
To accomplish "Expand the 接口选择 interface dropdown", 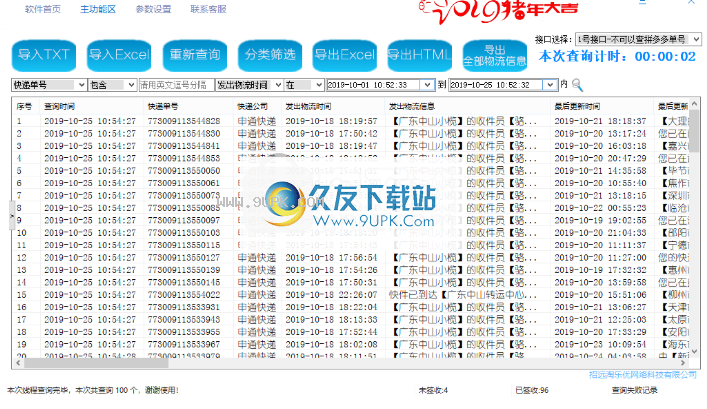I will tap(696, 40).
